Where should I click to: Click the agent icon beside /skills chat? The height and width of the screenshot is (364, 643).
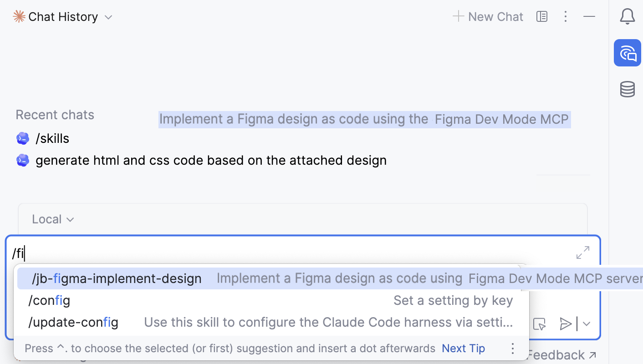(x=23, y=138)
